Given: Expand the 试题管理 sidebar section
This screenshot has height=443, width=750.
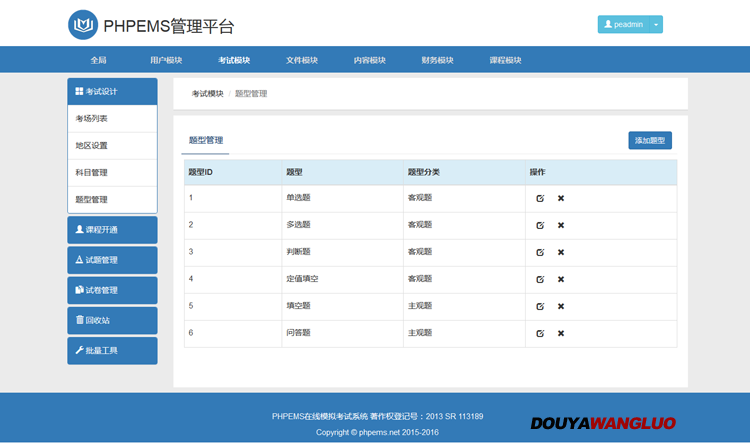Looking at the screenshot, I should (x=112, y=260).
